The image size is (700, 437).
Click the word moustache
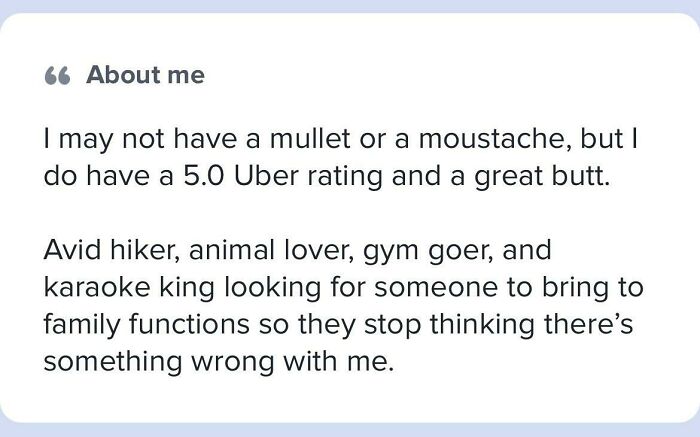[x=473, y=139]
